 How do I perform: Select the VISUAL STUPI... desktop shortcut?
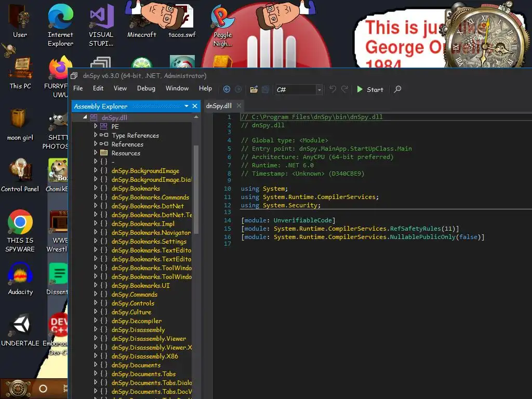pos(101,25)
